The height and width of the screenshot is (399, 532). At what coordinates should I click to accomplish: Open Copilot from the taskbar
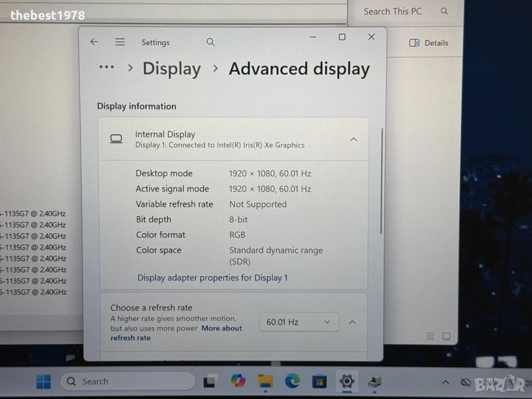point(238,381)
